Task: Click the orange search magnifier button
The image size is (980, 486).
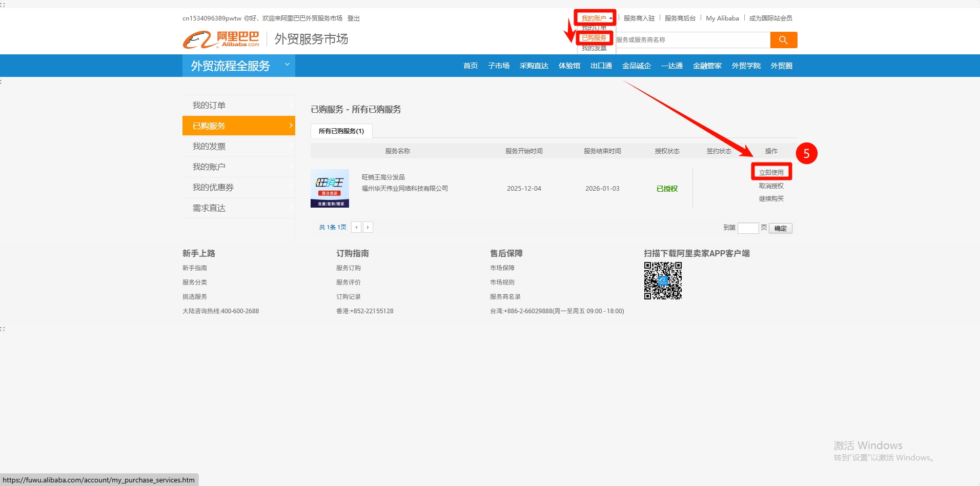Action: click(783, 40)
